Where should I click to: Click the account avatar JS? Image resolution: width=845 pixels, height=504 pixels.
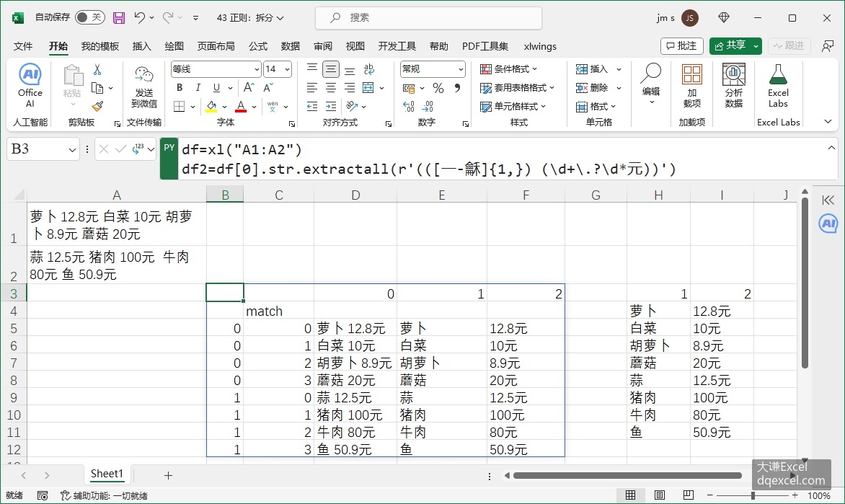coord(690,18)
